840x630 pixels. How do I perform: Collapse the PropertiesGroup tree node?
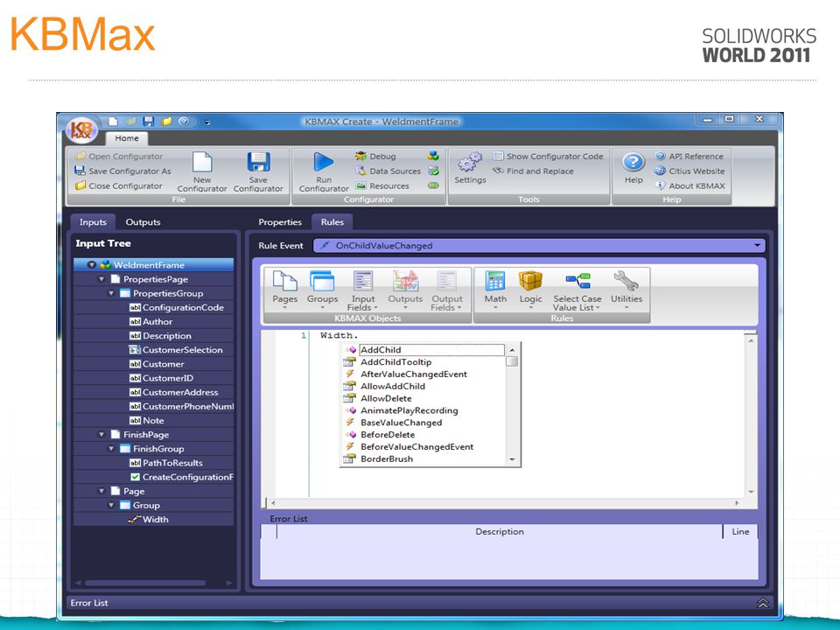click(x=111, y=294)
